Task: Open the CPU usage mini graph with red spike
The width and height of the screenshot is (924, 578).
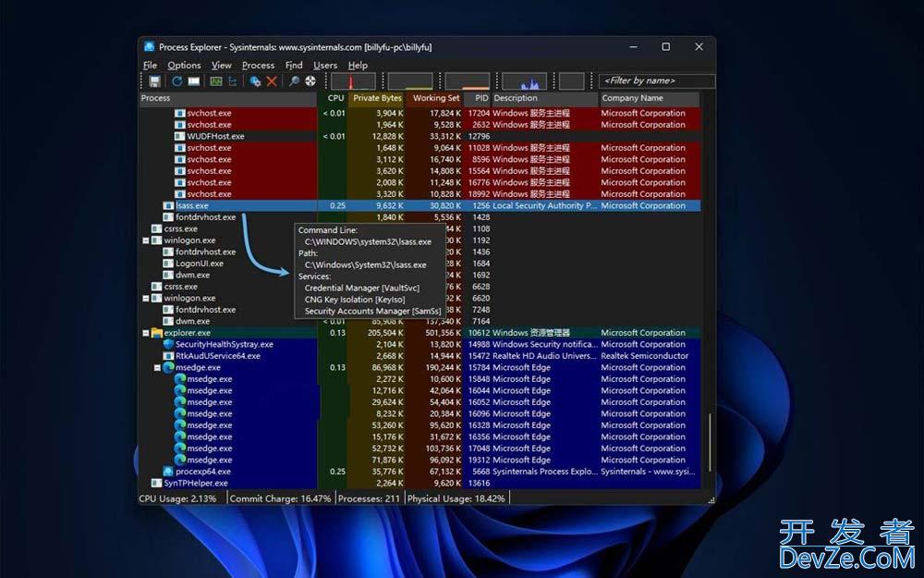Action: (x=353, y=81)
